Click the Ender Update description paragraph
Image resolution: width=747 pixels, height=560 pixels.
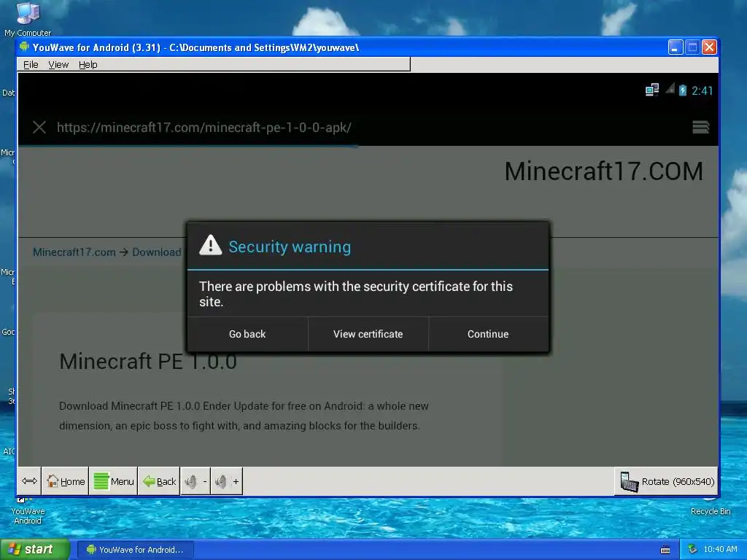click(244, 416)
